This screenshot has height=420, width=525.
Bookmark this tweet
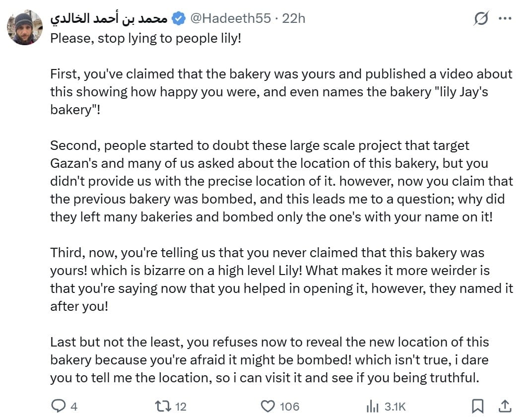pos(477,406)
